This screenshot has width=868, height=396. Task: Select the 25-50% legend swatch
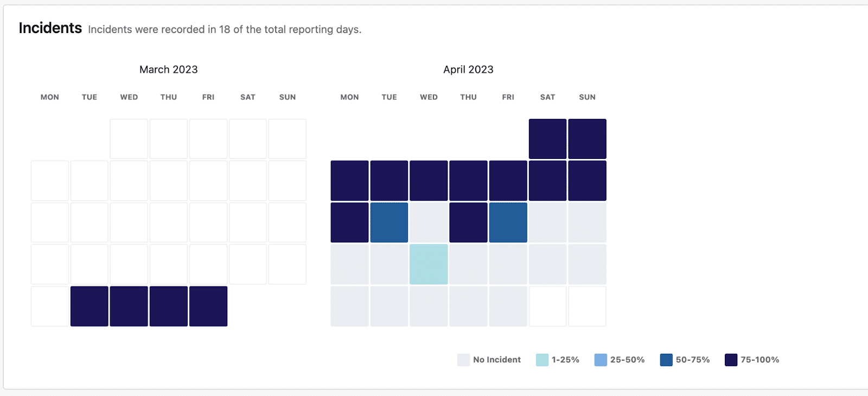click(x=601, y=360)
